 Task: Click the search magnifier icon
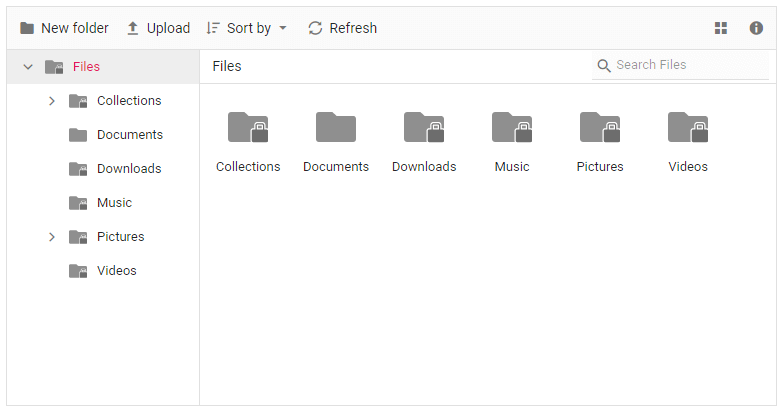tap(604, 66)
